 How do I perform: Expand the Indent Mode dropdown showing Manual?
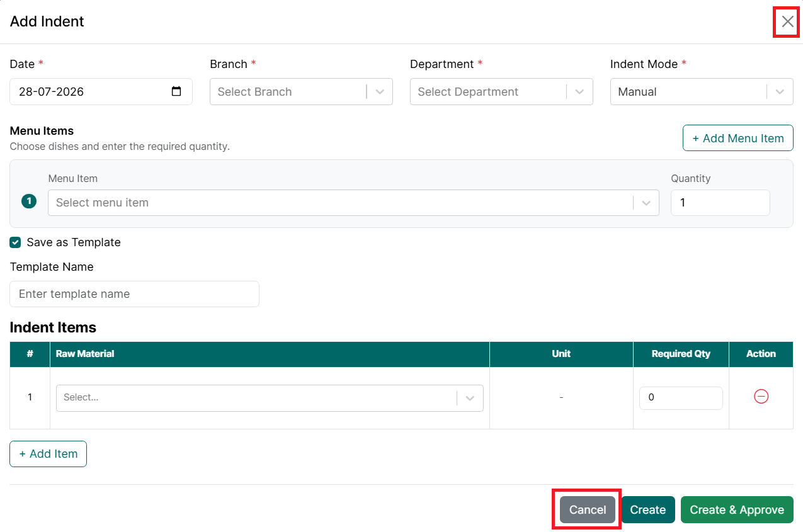[702, 91]
